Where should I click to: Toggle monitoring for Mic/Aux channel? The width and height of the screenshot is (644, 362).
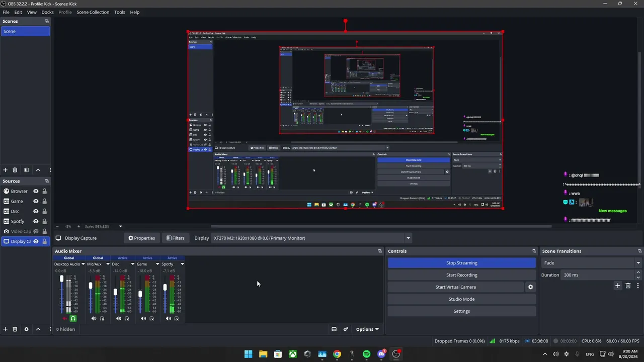point(102,318)
